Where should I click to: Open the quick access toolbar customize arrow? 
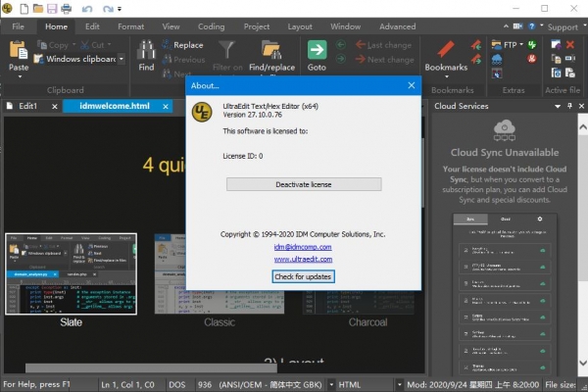pos(120,9)
